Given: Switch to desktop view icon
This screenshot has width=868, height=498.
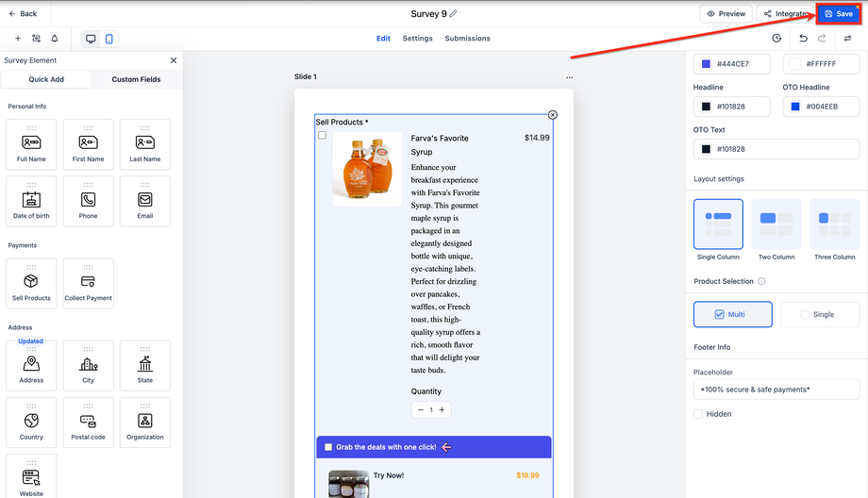Looking at the screenshot, I should point(91,39).
